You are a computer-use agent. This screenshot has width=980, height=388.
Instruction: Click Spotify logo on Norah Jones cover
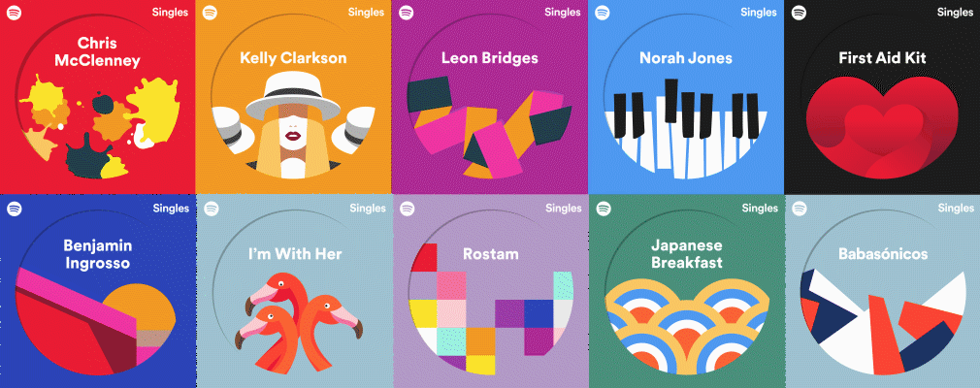pyautogui.click(x=603, y=13)
